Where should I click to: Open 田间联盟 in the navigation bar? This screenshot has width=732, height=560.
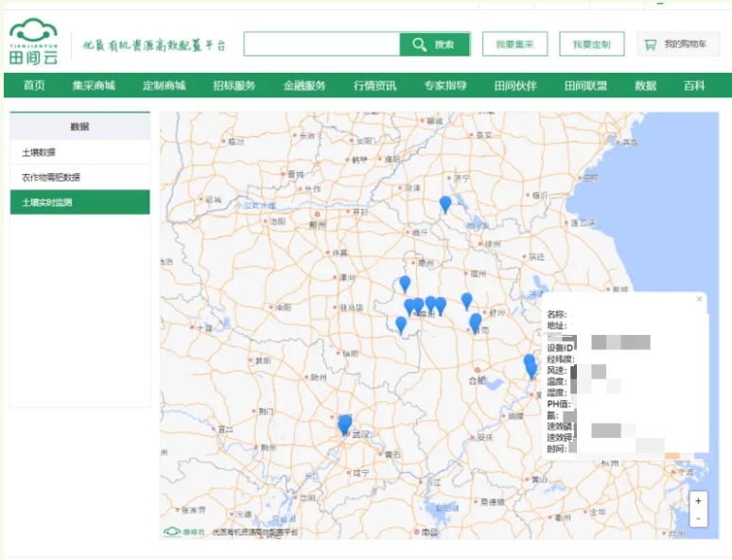tap(584, 86)
